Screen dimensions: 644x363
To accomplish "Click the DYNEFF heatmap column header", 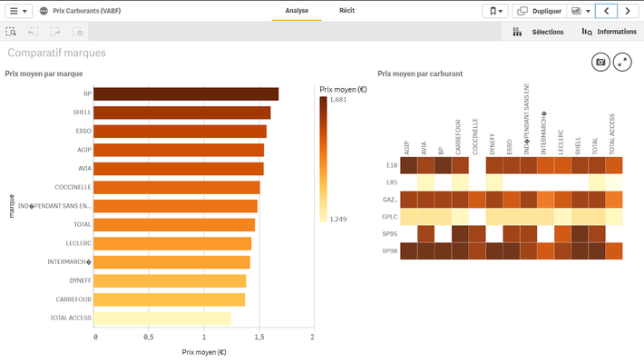I will tap(493, 144).
